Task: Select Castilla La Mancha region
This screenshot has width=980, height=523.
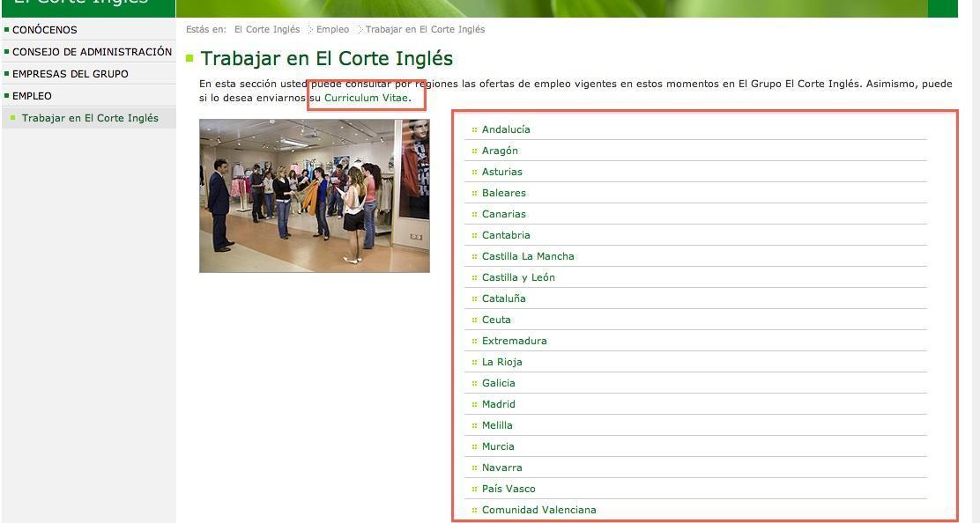Action: coord(527,256)
